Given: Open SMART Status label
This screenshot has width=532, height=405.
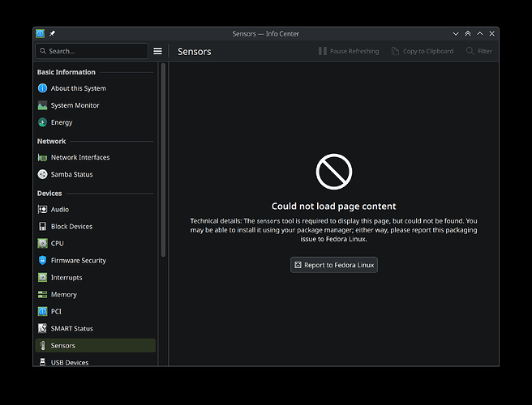Looking at the screenshot, I should coord(72,328).
